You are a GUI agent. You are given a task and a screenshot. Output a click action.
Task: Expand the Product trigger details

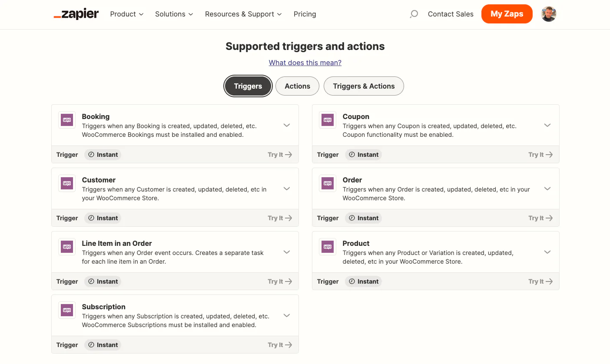coord(547,252)
